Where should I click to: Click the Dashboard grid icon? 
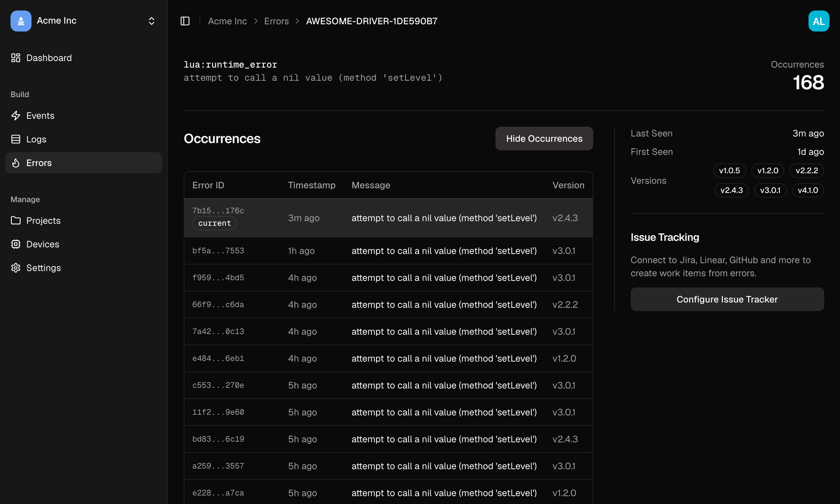point(16,58)
